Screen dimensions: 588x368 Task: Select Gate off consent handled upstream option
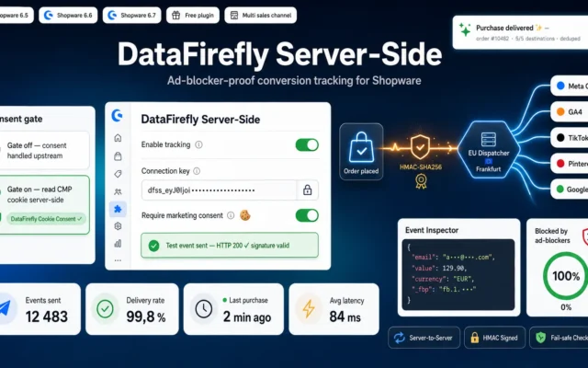tap(44, 150)
